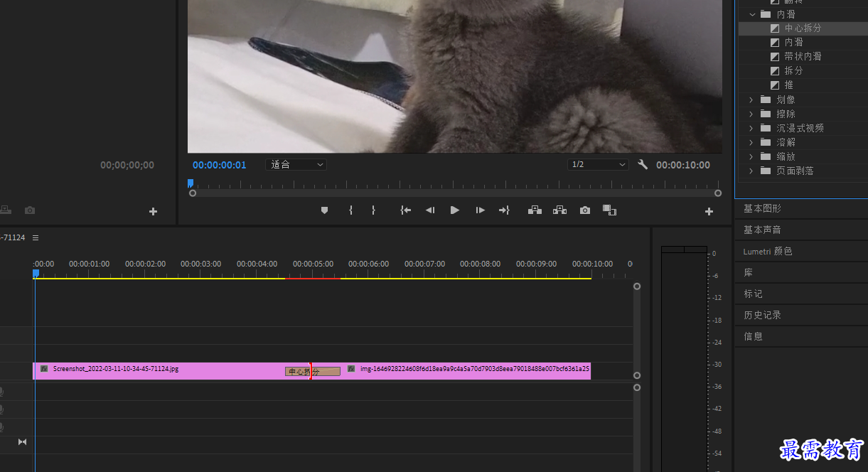
Task: Export a frame with the camera icon
Action: [x=584, y=210]
